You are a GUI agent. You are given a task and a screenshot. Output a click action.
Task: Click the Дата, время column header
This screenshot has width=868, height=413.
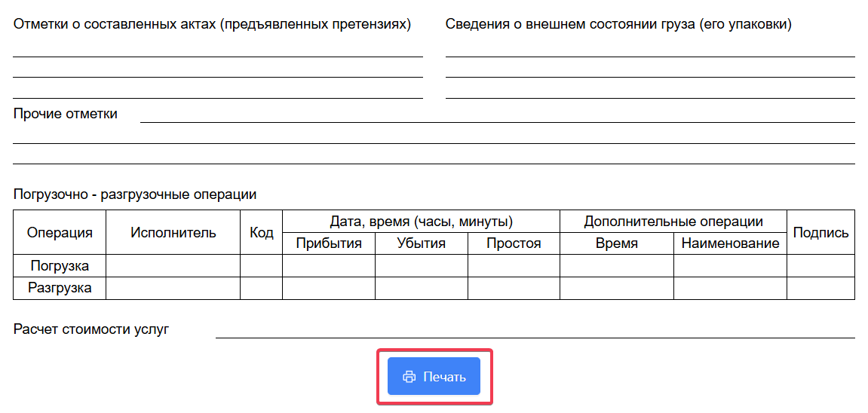pos(422,222)
